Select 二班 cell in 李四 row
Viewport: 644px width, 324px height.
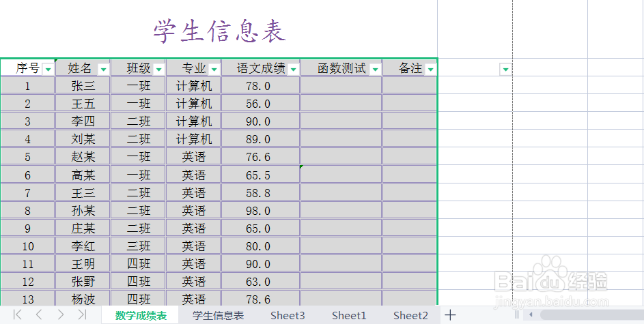139,121
